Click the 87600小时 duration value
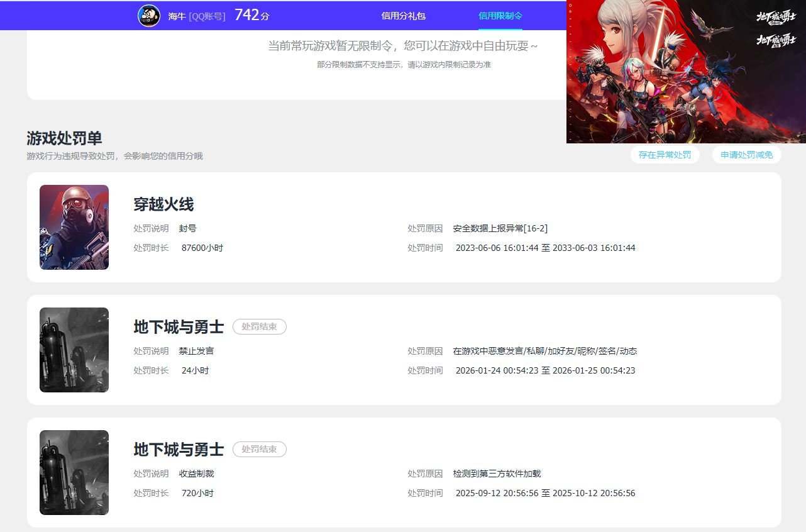Screen dimensions: 806x532 pos(202,248)
